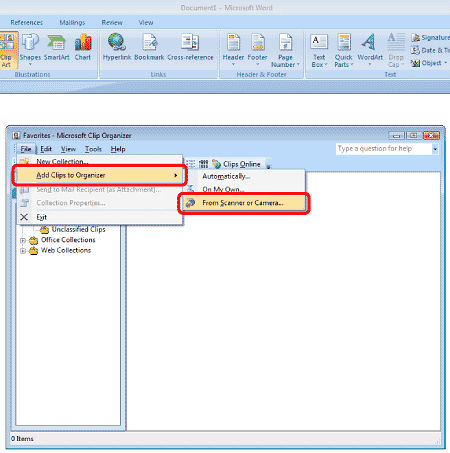Choose New Collection from the File menu

[100, 162]
